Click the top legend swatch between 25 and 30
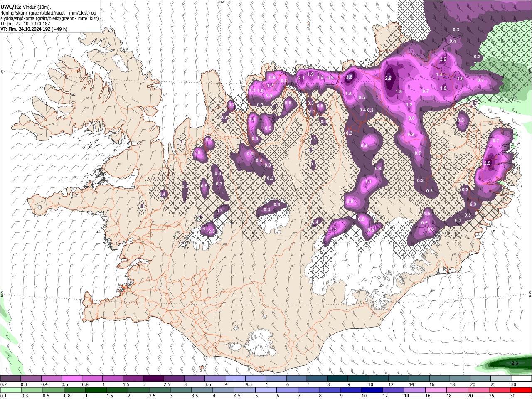The height and width of the screenshot is (399, 532). click(501, 379)
